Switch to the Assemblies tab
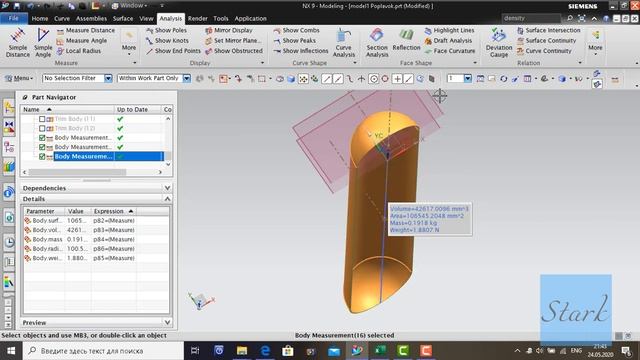Viewport: 640px width, 360px height. click(91, 18)
